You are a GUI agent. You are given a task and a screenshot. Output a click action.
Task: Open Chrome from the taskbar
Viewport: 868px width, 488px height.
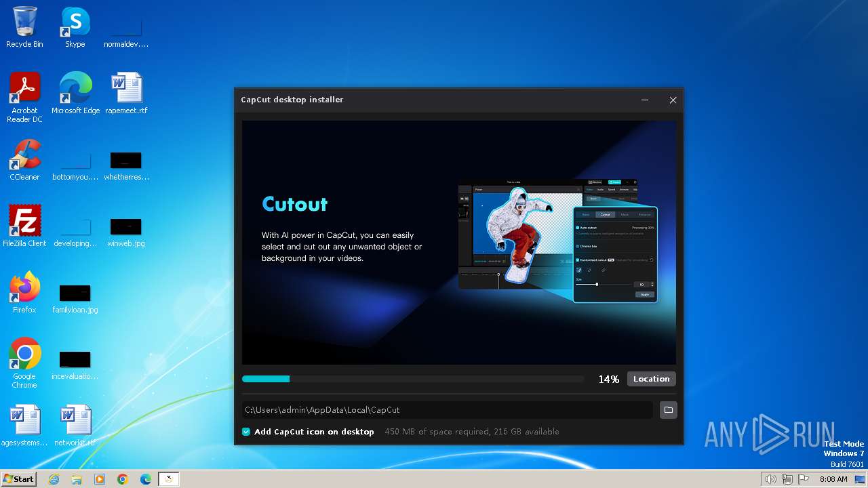coord(123,479)
